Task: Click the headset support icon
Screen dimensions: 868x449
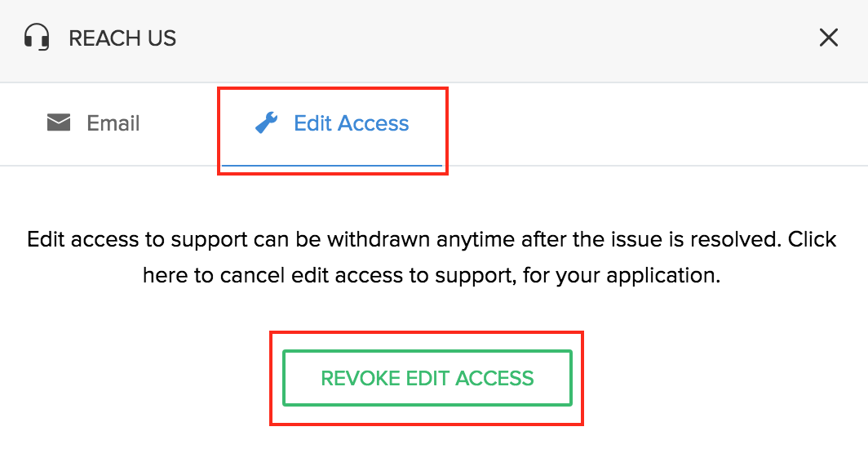Action: pyautogui.click(x=37, y=38)
